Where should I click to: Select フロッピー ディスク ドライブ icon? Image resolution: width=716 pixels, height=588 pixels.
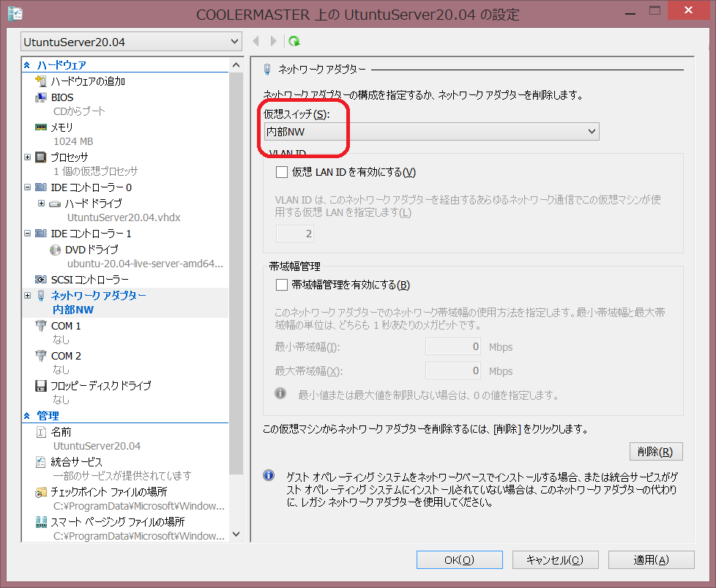tap(41, 386)
